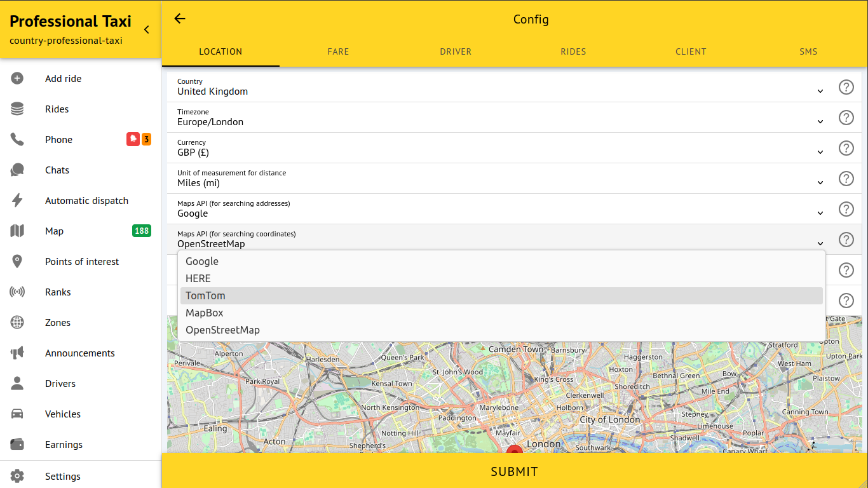
Task: Switch to the DRIVER tab
Action: pos(456,51)
